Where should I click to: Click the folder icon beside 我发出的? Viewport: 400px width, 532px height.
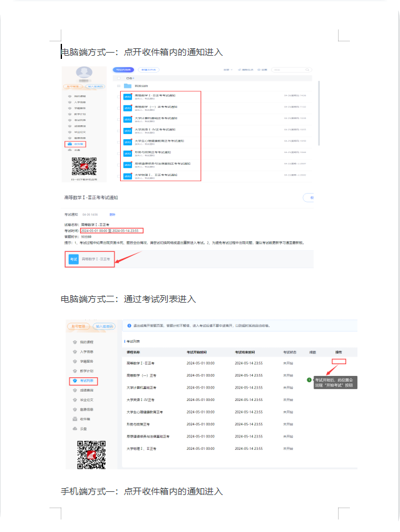click(x=127, y=86)
